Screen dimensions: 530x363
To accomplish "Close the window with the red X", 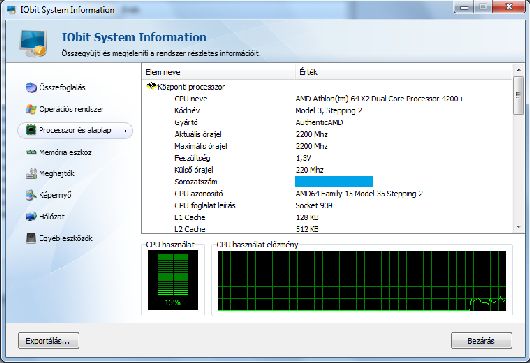I will (x=509, y=7).
